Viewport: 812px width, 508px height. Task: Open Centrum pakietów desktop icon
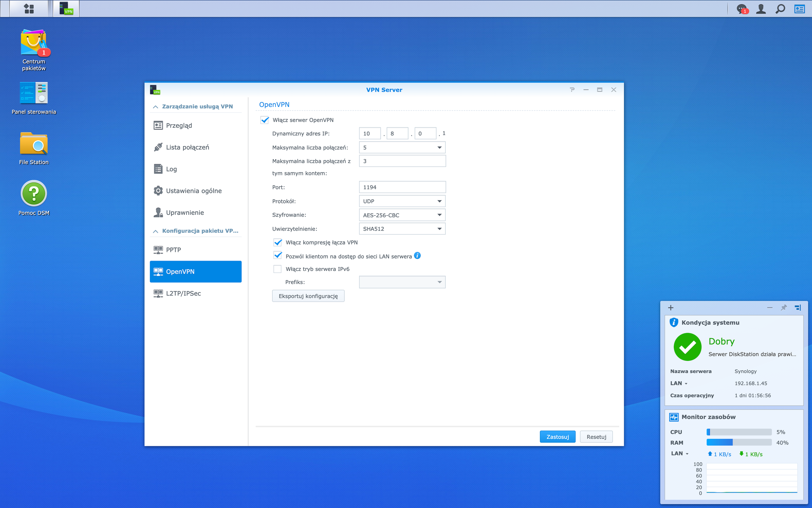[34, 50]
